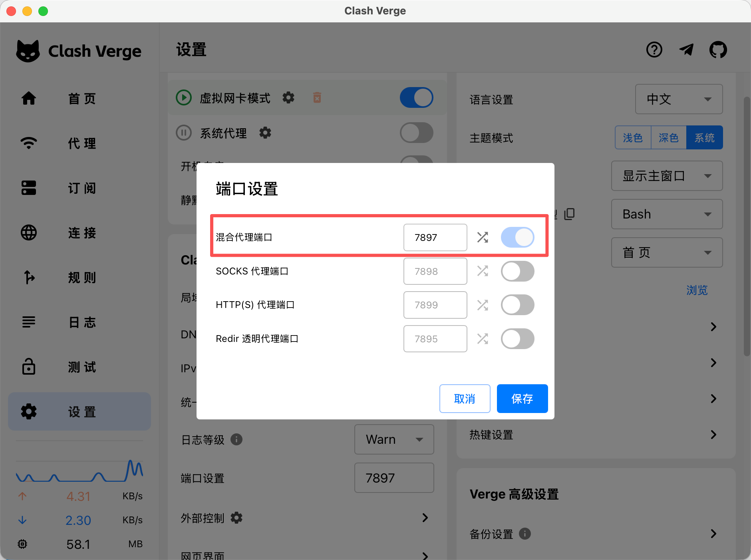
Task: Enable the HTTP(S) proxy port switch
Action: pyautogui.click(x=517, y=305)
